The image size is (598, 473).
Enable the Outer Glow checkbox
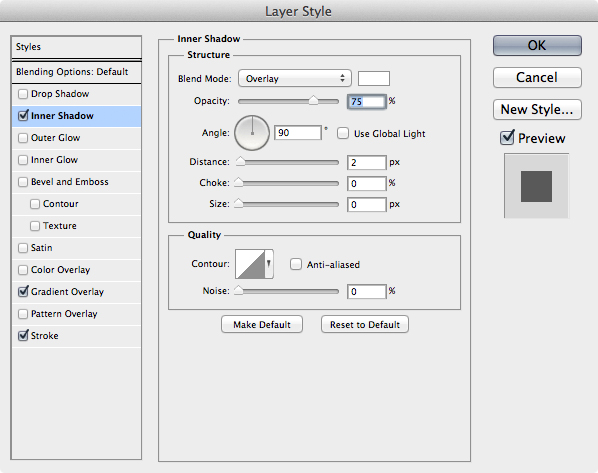(x=23, y=138)
